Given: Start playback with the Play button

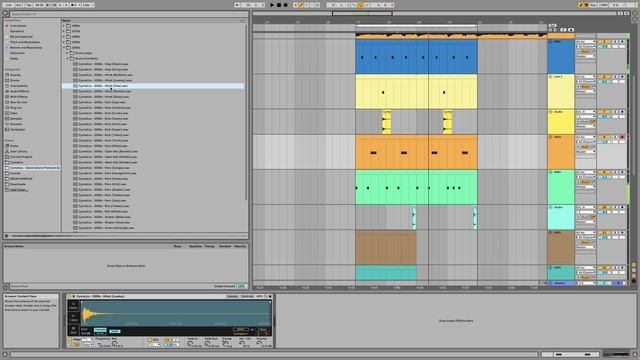Looking at the screenshot, I should tap(272, 5).
